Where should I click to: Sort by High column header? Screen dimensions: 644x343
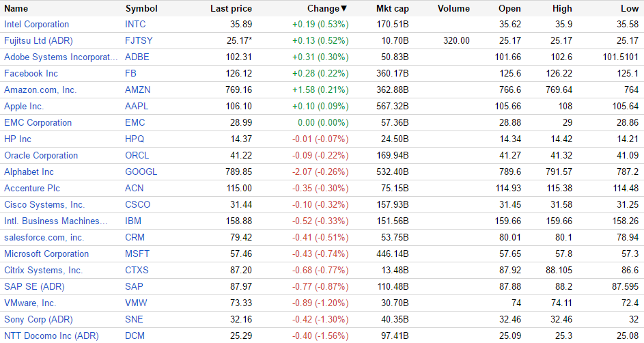pos(562,9)
